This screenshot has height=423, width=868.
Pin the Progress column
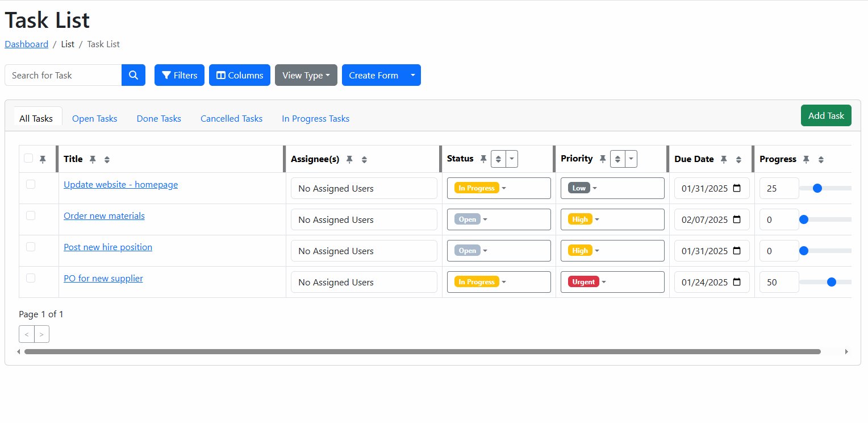(806, 160)
